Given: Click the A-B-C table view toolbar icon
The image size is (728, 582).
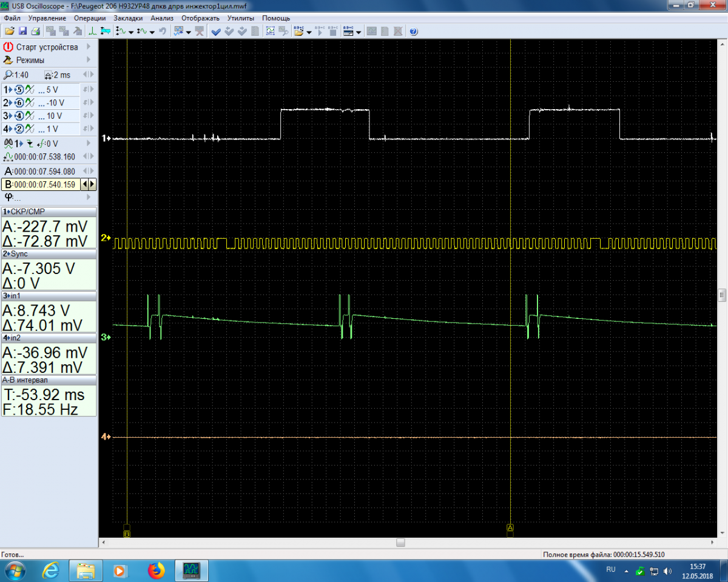Looking at the screenshot, I should point(348,31).
